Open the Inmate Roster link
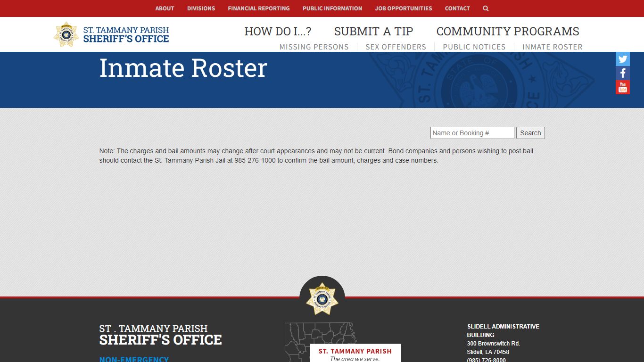Viewport: 644px width, 362px height. pyautogui.click(x=553, y=47)
